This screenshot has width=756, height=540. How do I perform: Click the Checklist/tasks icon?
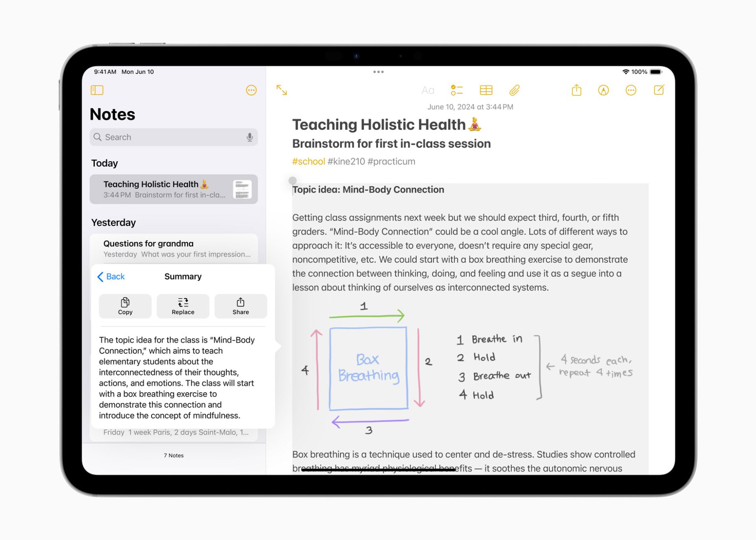[x=457, y=90]
